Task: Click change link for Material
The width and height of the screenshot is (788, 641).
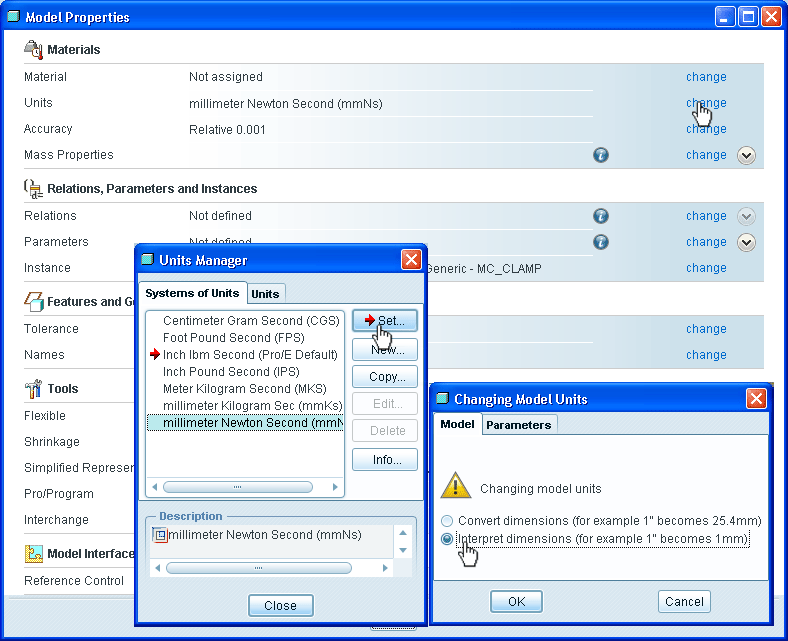Action: [x=706, y=77]
